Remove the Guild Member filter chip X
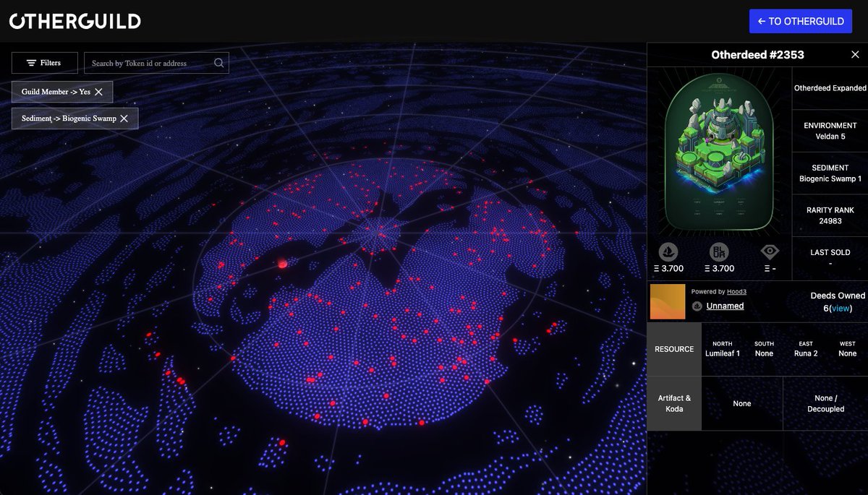 (98, 92)
